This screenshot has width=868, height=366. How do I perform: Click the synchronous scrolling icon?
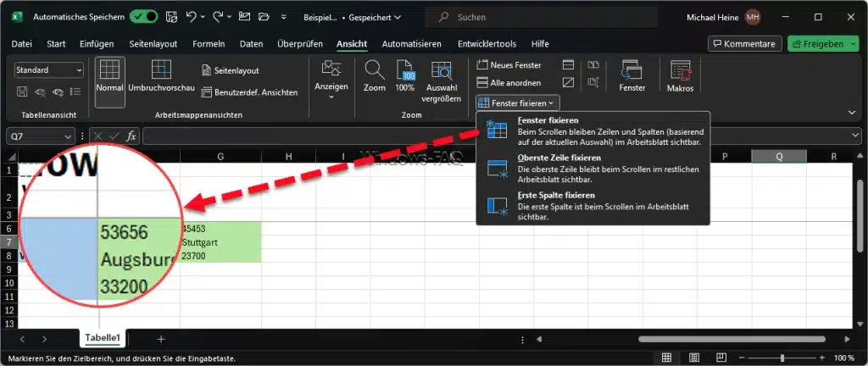click(x=593, y=83)
